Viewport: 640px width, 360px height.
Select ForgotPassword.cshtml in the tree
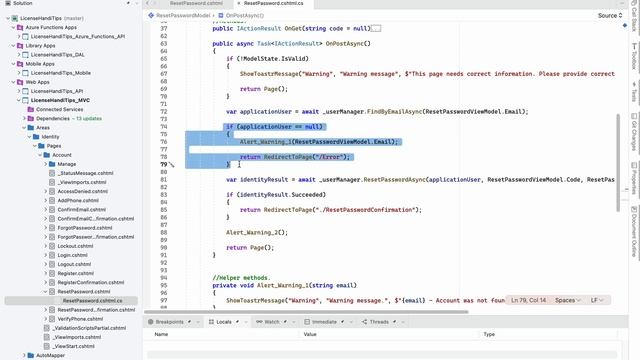tap(84, 228)
